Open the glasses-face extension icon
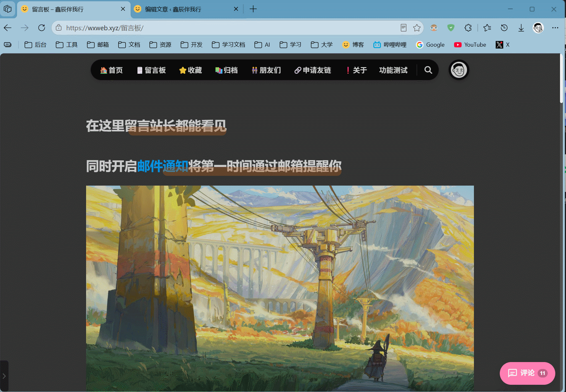 [434, 28]
